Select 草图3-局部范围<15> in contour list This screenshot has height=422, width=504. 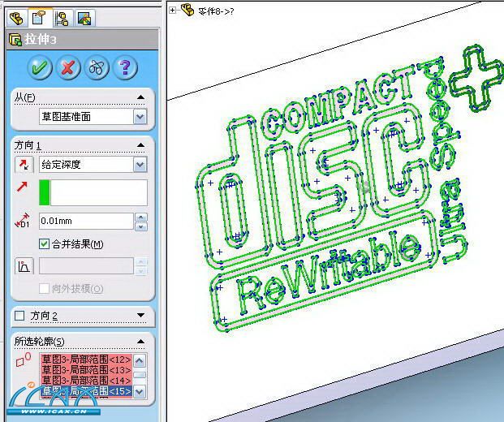pos(87,391)
